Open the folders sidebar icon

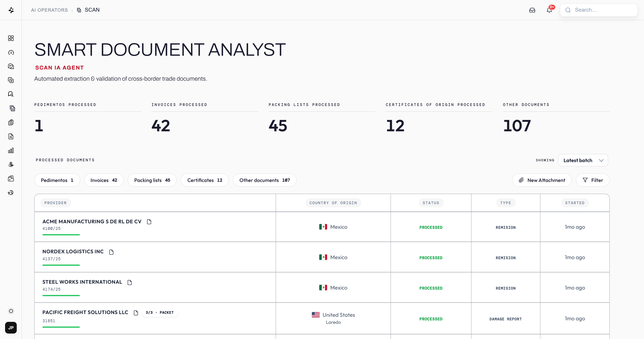[11, 178]
